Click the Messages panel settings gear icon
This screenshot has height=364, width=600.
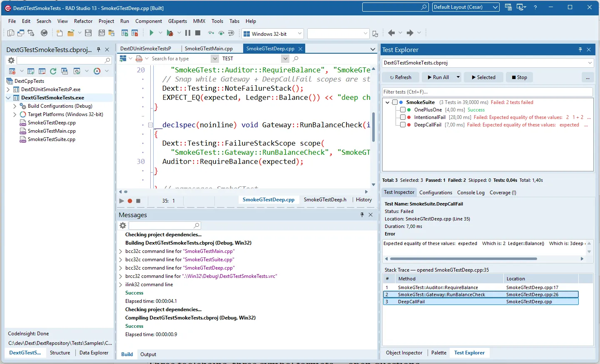tap(123, 225)
